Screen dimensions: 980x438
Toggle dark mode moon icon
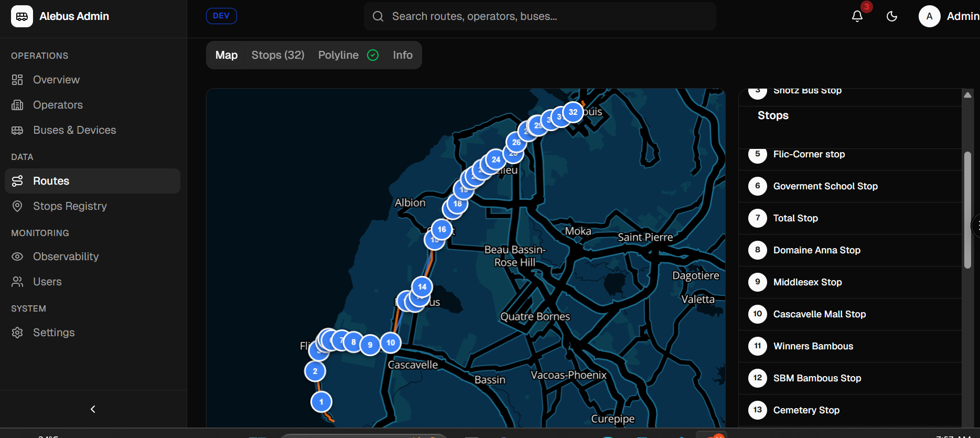coord(892,16)
